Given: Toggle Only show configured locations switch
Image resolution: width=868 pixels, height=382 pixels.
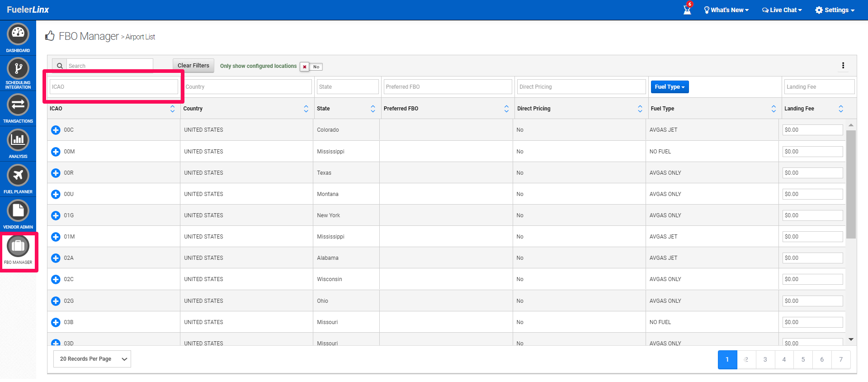Looking at the screenshot, I should pyautogui.click(x=311, y=67).
